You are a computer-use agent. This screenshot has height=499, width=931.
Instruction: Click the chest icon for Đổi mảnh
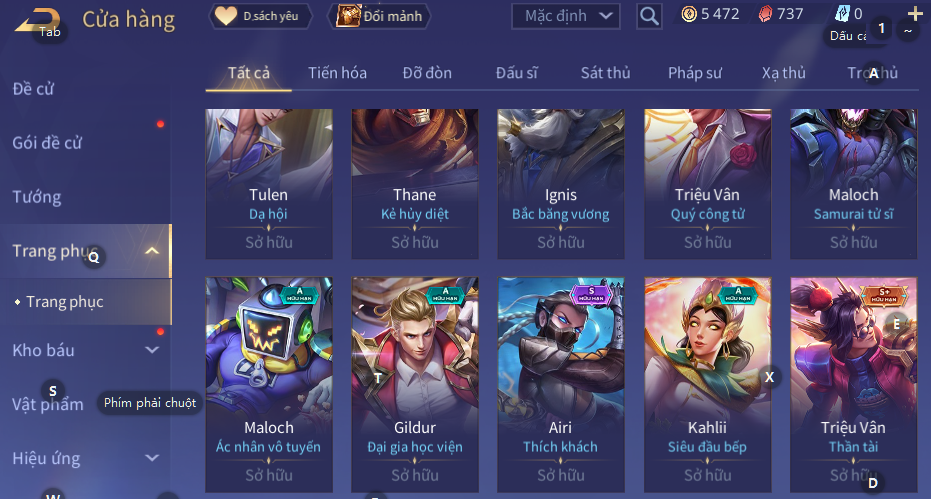point(349,16)
